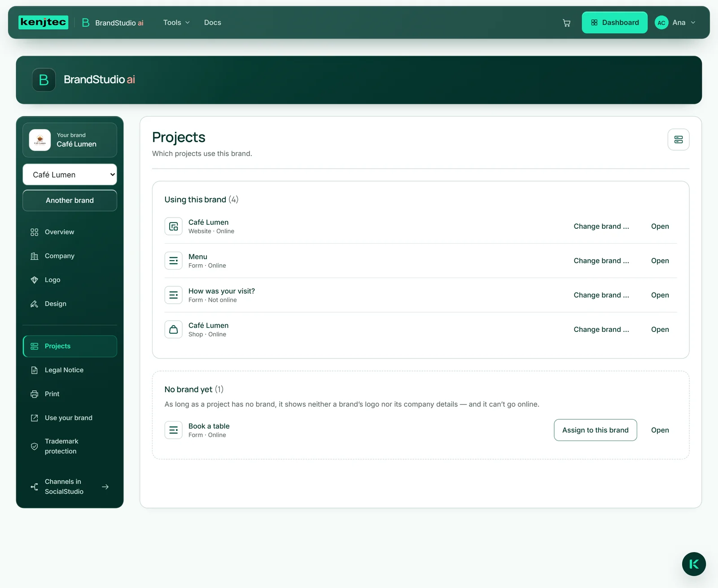718x588 pixels.
Task: Open Channels in SocialStudio link
Action: [70, 487]
